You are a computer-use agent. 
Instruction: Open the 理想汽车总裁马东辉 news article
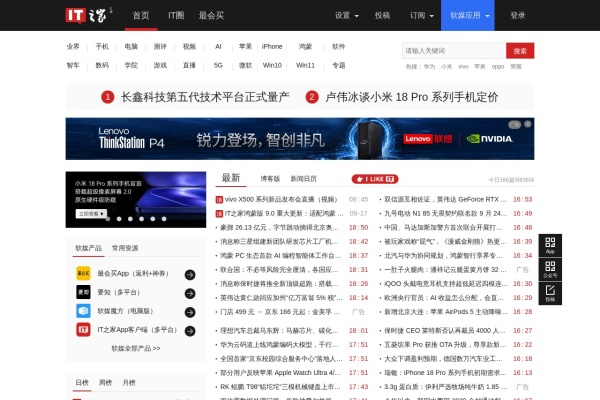(279, 330)
